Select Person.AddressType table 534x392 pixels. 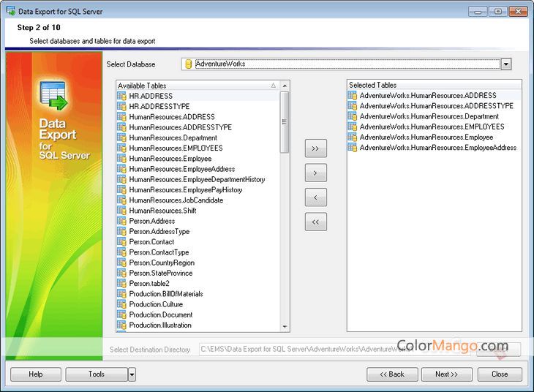pyautogui.click(x=159, y=231)
